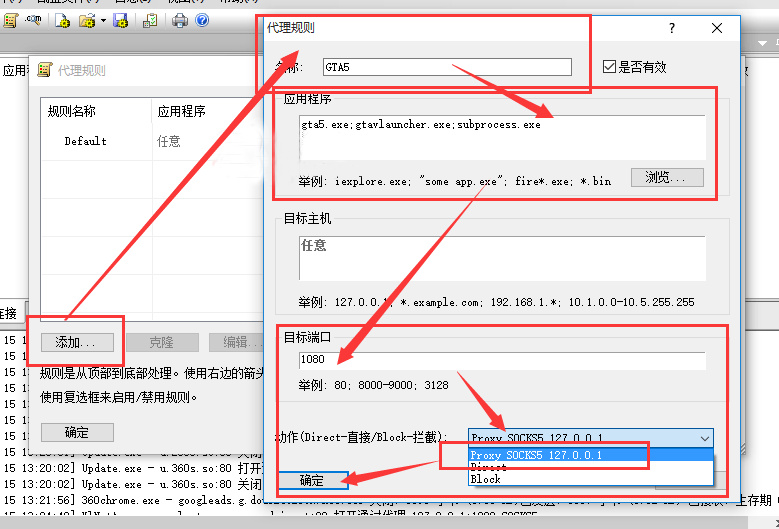This screenshot has width=779, height=529.
Task: Click 确定 in the rule edit dialog
Action: click(311, 480)
